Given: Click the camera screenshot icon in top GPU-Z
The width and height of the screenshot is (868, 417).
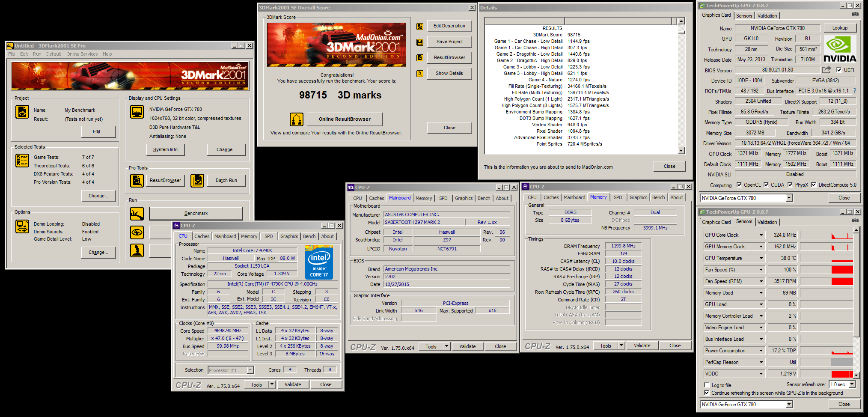Looking at the screenshot, I should point(855,15).
